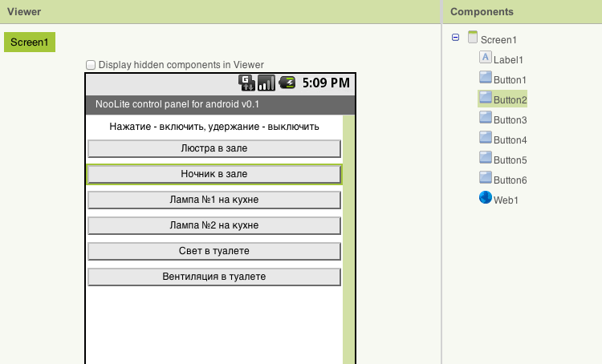
Task: Click the battery charging icon
Action: (287, 83)
